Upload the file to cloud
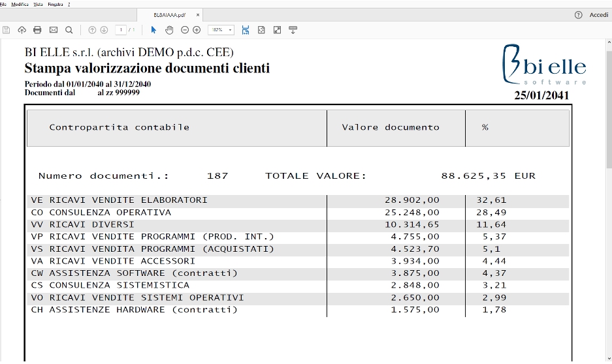612x364 pixels. coord(22,30)
